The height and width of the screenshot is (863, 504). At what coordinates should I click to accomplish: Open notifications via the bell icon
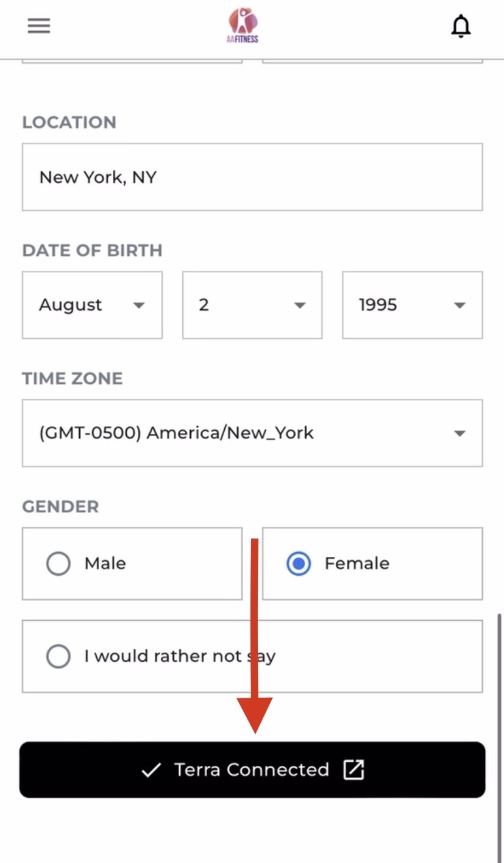tap(461, 26)
